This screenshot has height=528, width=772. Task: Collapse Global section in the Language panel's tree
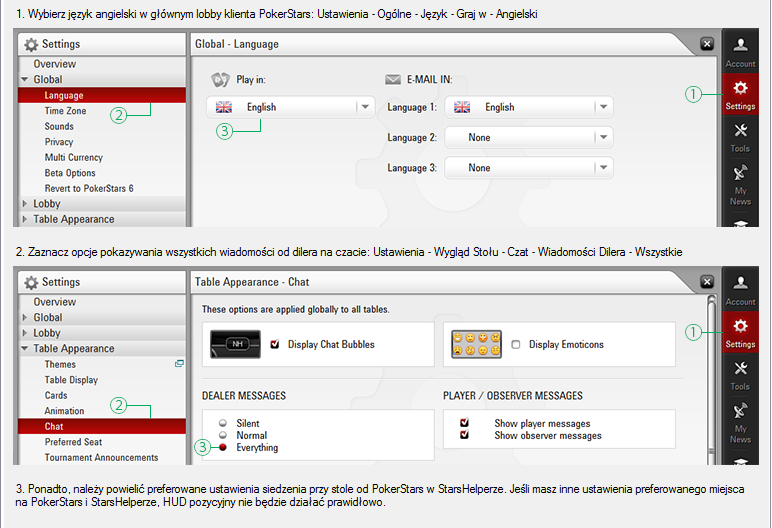tap(25, 79)
